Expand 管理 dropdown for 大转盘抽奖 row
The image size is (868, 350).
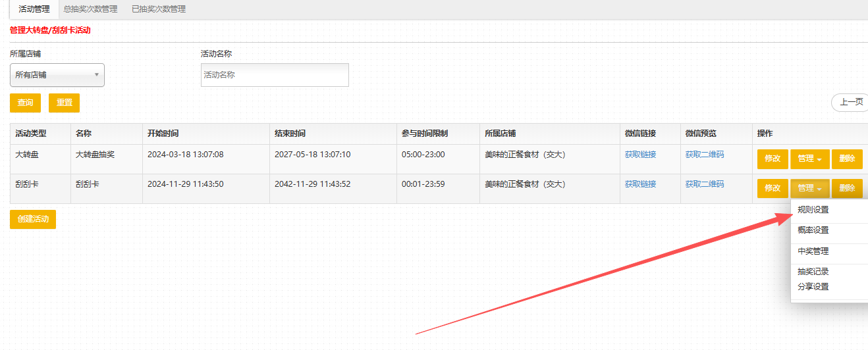pos(809,159)
